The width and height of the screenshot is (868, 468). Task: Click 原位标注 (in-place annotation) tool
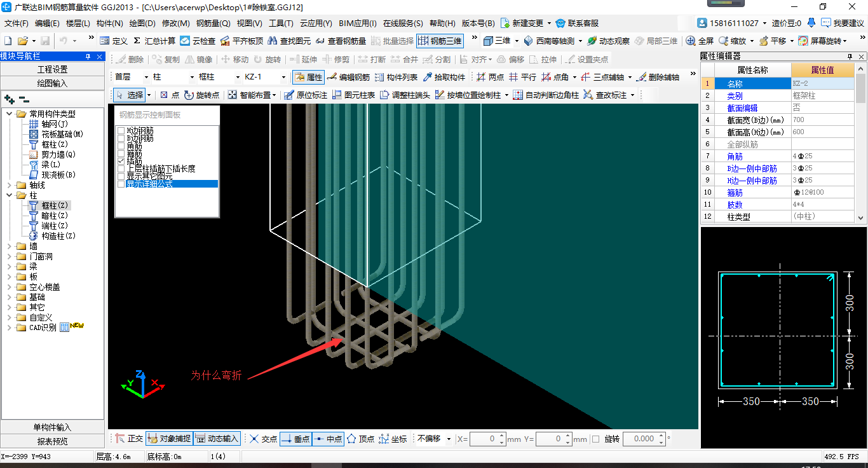(x=306, y=95)
